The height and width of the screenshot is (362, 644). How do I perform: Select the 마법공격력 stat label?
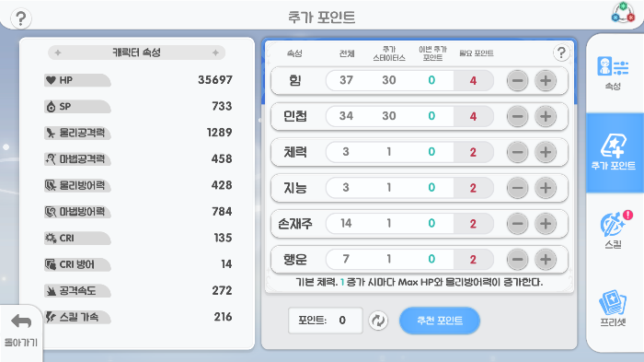tap(77, 159)
